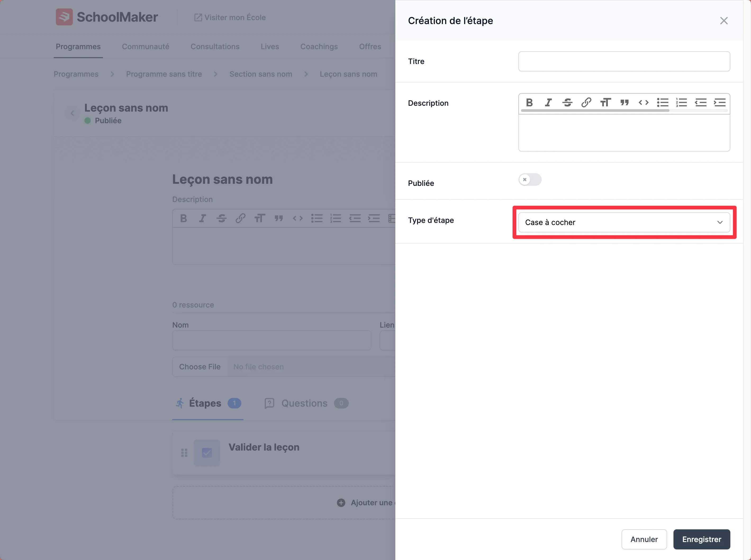Viewport: 751px width, 560px height.
Task: Open the Communauté tab
Action: (146, 47)
